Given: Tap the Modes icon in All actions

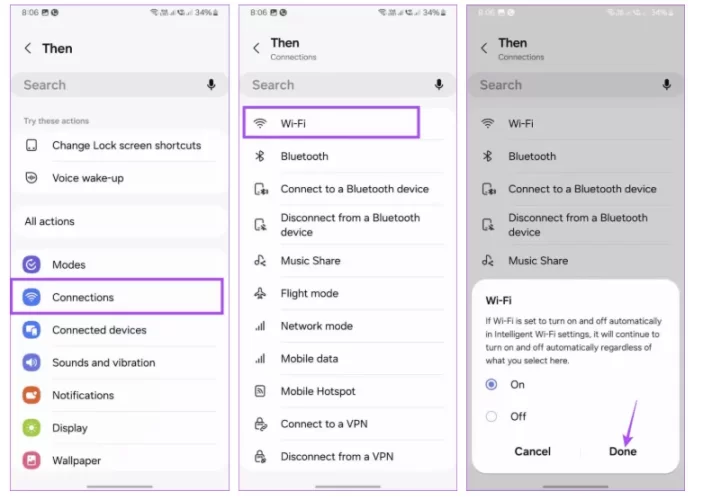Looking at the screenshot, I should pyautogui.click(x=31, y=265).
